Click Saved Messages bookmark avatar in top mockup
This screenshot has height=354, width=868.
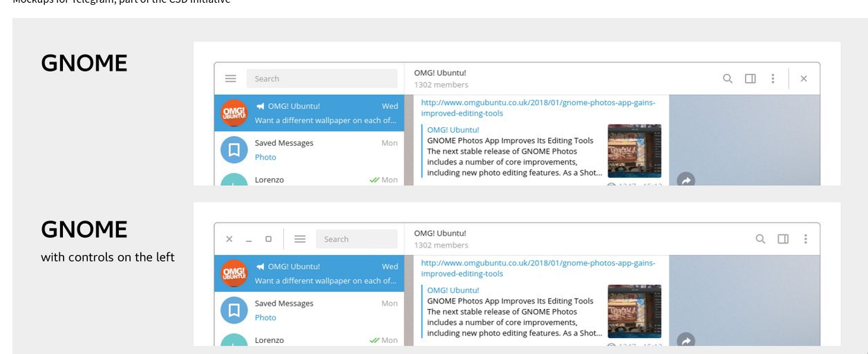pos(234,150)
